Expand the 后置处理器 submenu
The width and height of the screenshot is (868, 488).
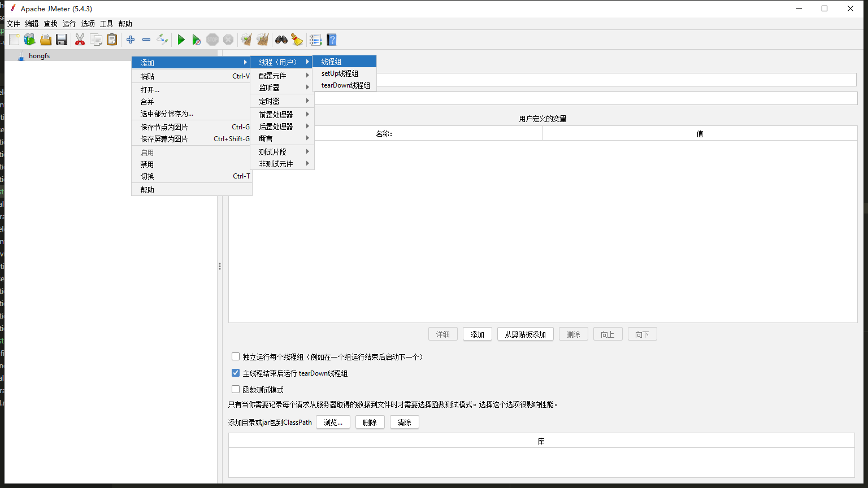(282, 127)
